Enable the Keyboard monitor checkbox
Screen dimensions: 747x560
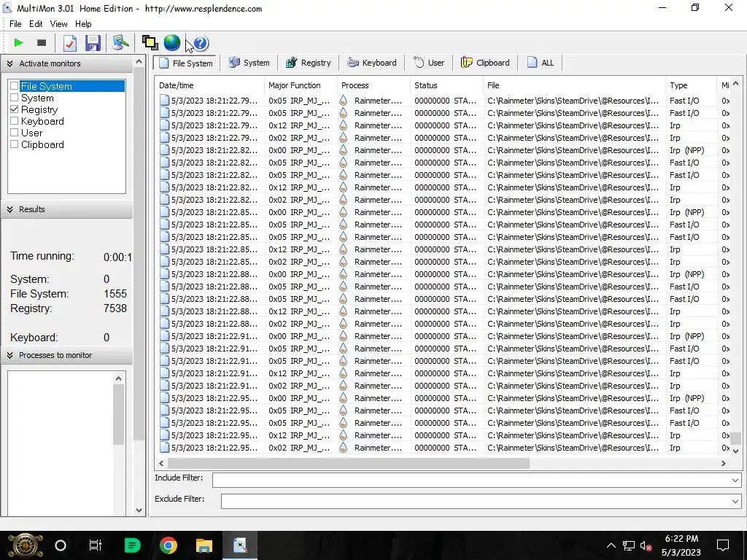[x=15, y=121]
